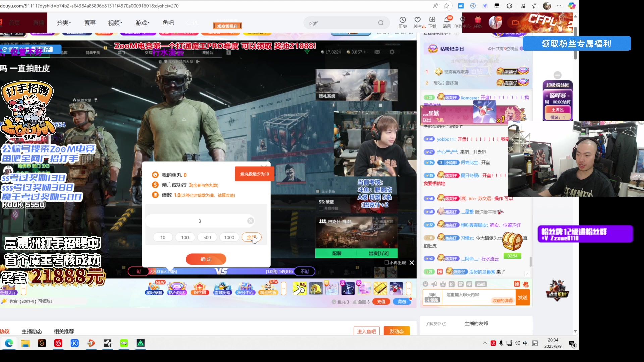
Task: Open the 雪域历险 penguin icon
Action: coord(223,288)
